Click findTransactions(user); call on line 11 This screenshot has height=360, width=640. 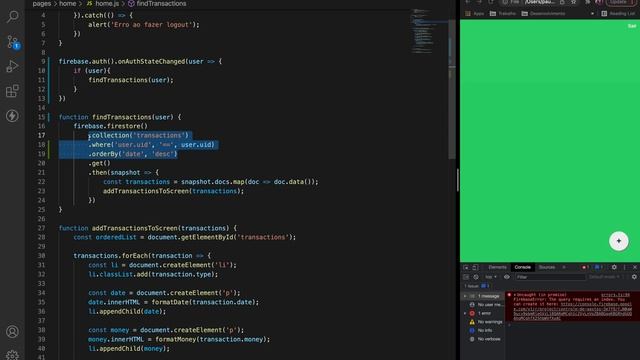coord(131,80)
